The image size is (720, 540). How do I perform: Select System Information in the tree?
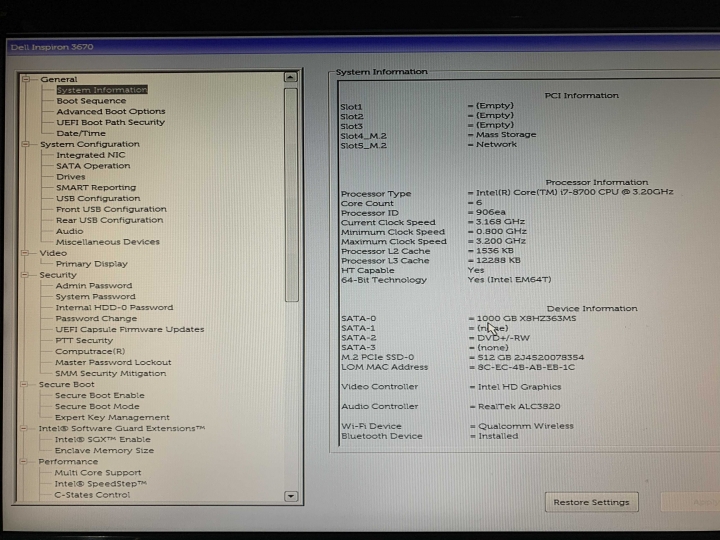pyautogui.click(x=102, y=90)
